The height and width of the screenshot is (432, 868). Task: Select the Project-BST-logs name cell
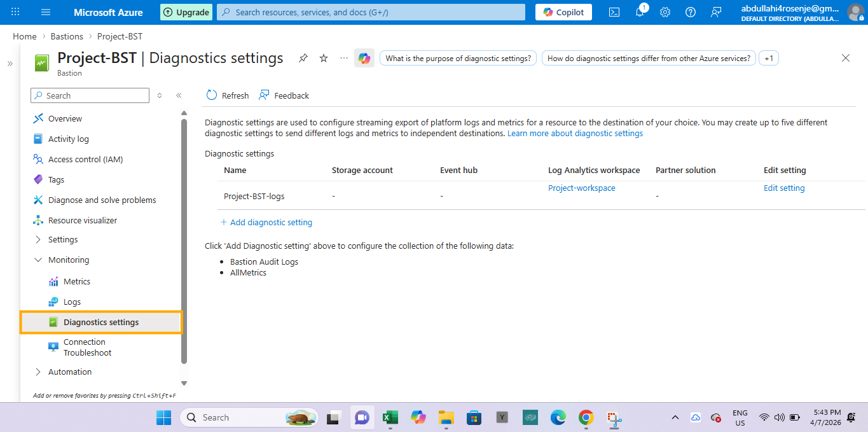click(x=254, y=196)
